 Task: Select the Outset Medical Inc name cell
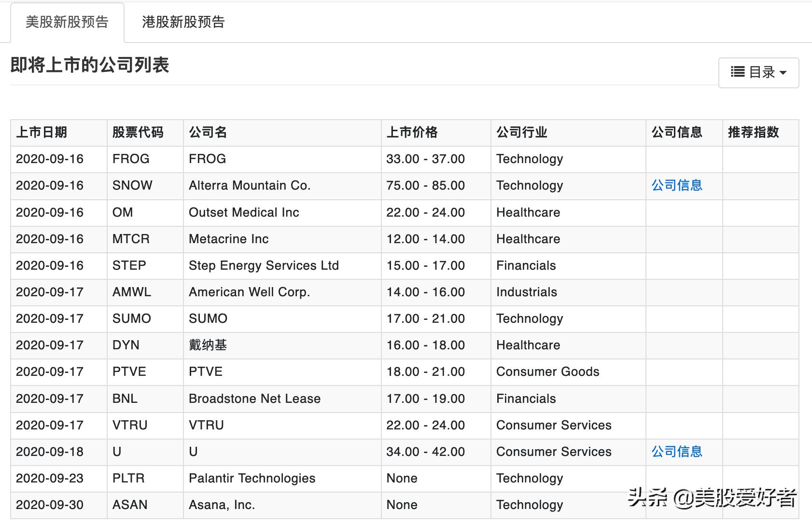click(244, 212)
